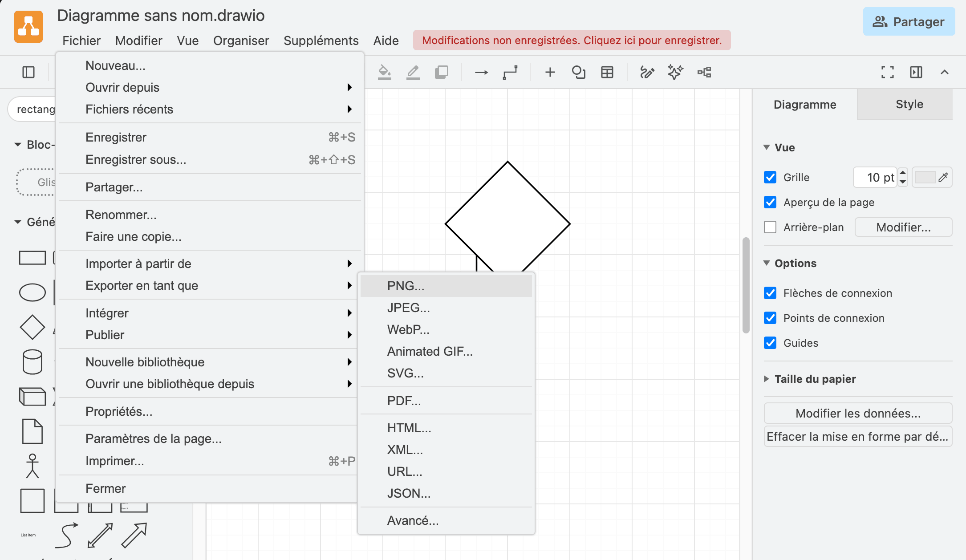
Task: Toggle Points de connexion checkbox
Action: [770, 318]
